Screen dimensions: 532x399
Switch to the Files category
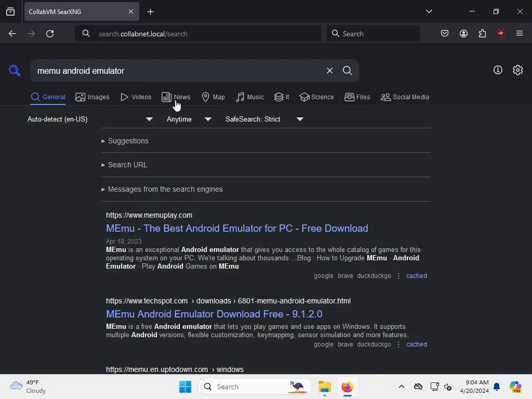(357, 97)
